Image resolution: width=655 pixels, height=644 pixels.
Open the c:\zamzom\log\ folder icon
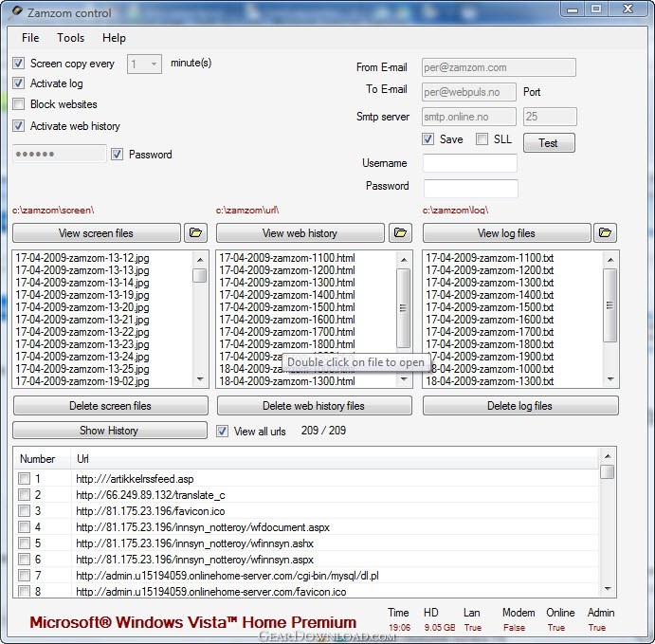point(605,232)
